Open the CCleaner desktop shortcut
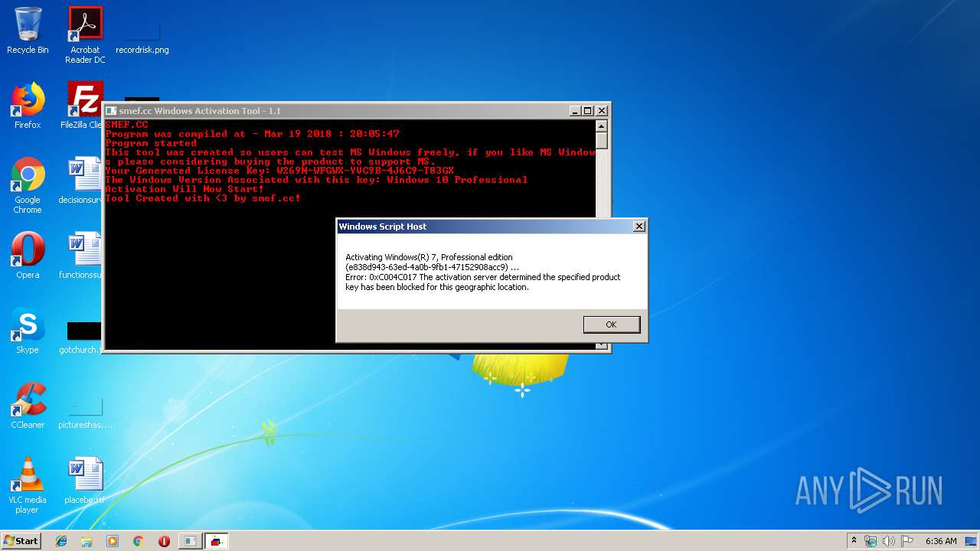 tap(28, 406)
